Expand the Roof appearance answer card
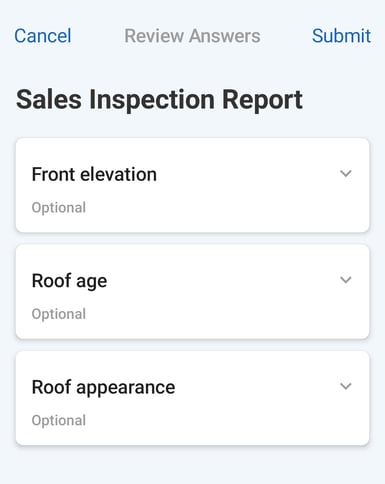 click(193, 398)
